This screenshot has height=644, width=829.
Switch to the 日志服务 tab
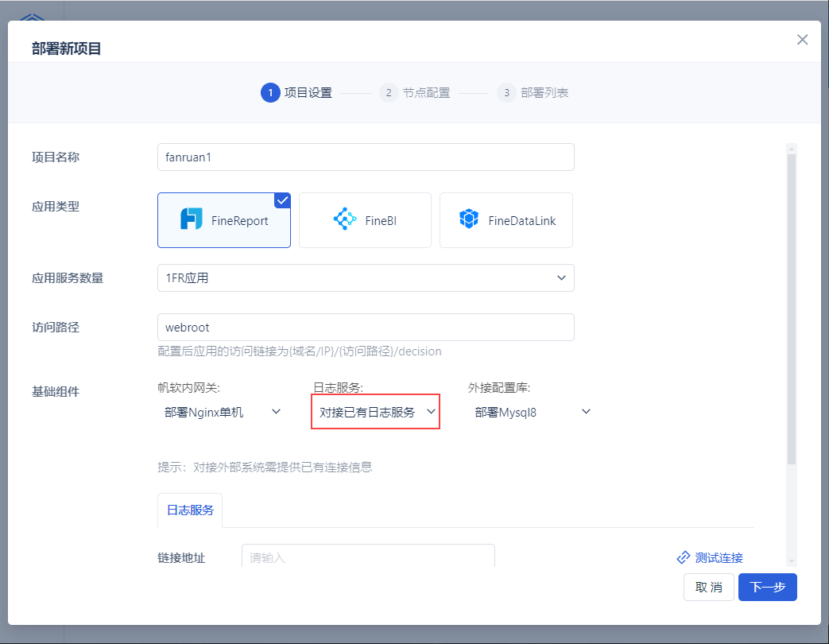[x=190, y=510]
